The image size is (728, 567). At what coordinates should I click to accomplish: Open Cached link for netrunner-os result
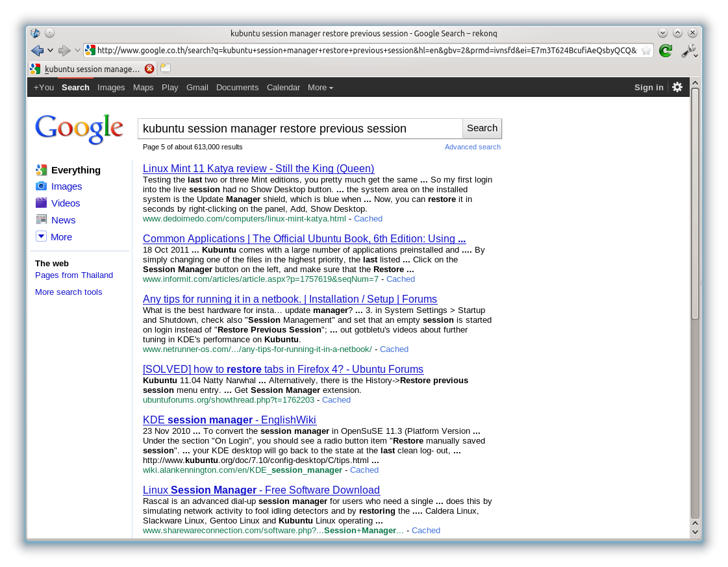point(394,349)
